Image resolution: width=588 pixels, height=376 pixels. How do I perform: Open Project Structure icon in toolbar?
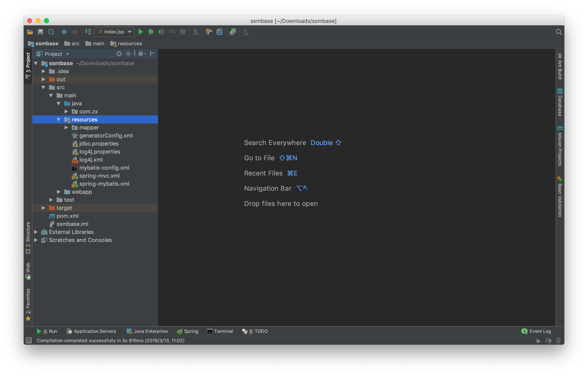tap(219, 32)
